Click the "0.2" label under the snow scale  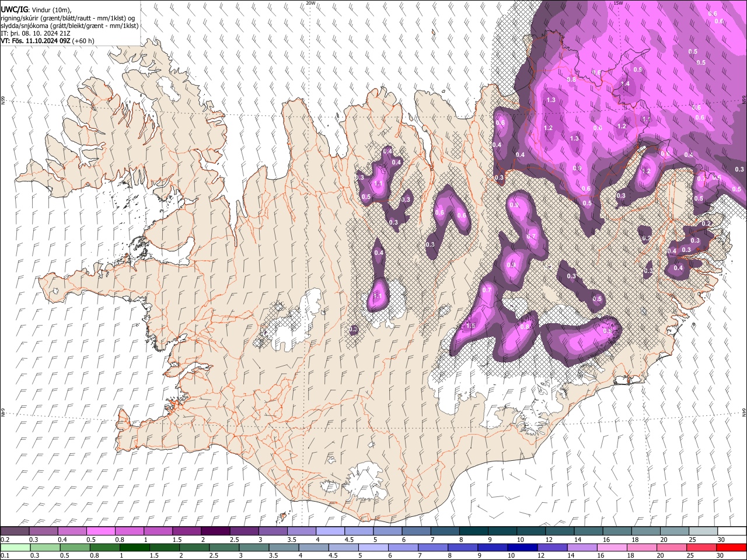tap(5, 540)
